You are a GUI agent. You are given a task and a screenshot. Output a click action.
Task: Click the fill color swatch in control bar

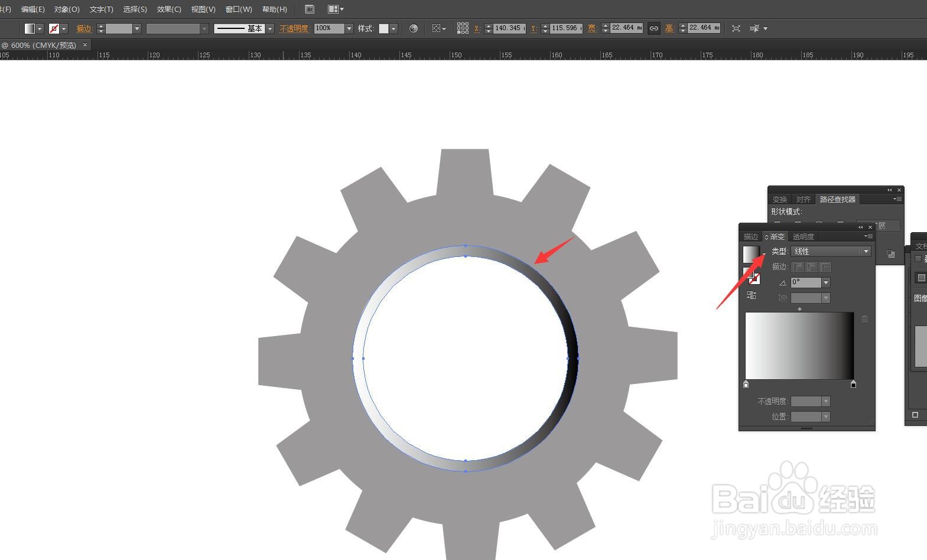(30, 28)
